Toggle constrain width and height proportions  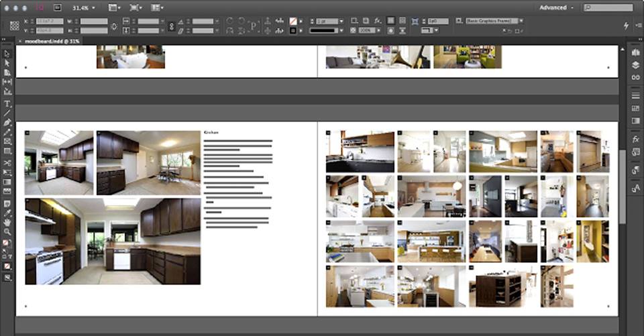(113, 25)
